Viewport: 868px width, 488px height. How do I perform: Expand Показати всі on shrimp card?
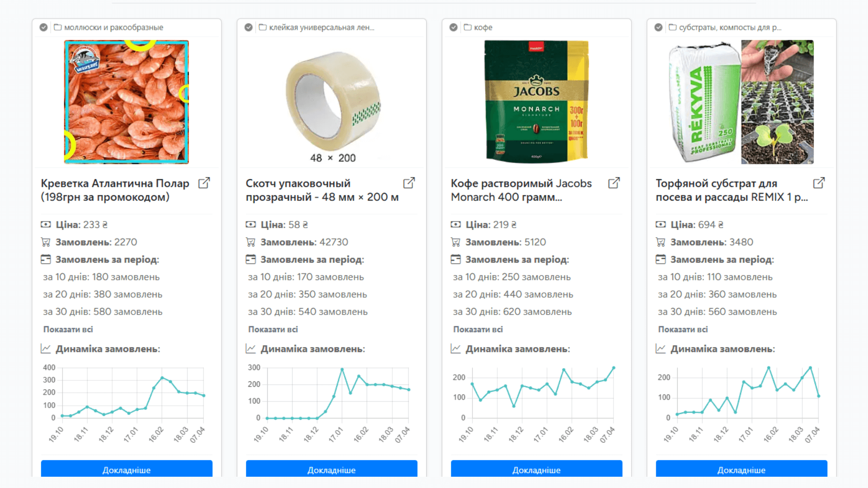tap(68, 329)
